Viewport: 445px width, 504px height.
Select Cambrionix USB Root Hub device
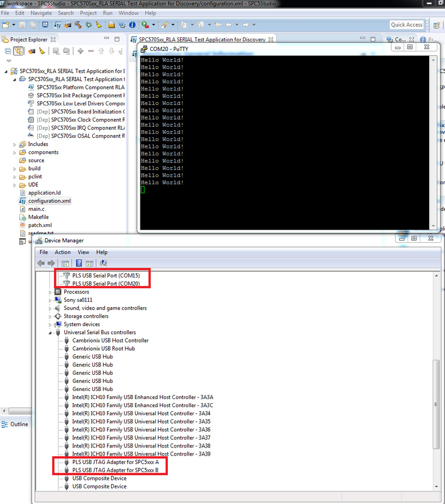tap(103, 349)
